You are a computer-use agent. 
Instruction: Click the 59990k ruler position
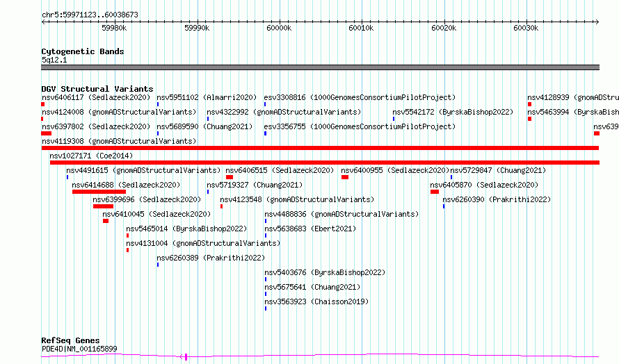[x=197, y=28]
